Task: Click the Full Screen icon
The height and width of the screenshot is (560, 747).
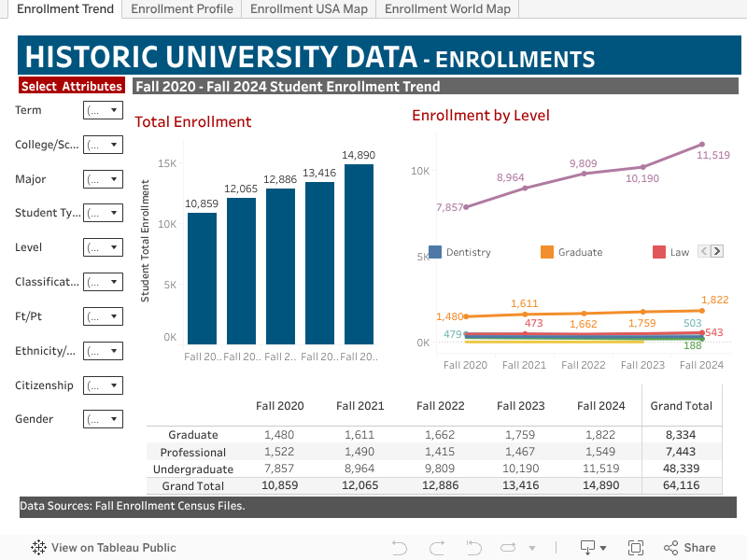Action: (636, 548)
